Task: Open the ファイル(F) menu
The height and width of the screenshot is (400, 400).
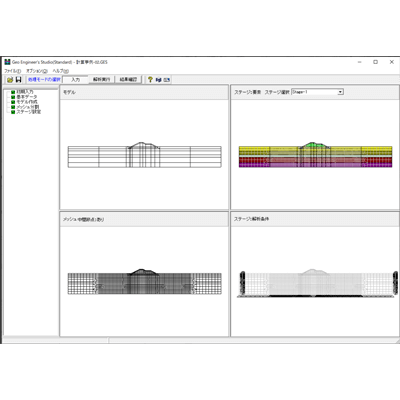Action: (x=12, y=71)
